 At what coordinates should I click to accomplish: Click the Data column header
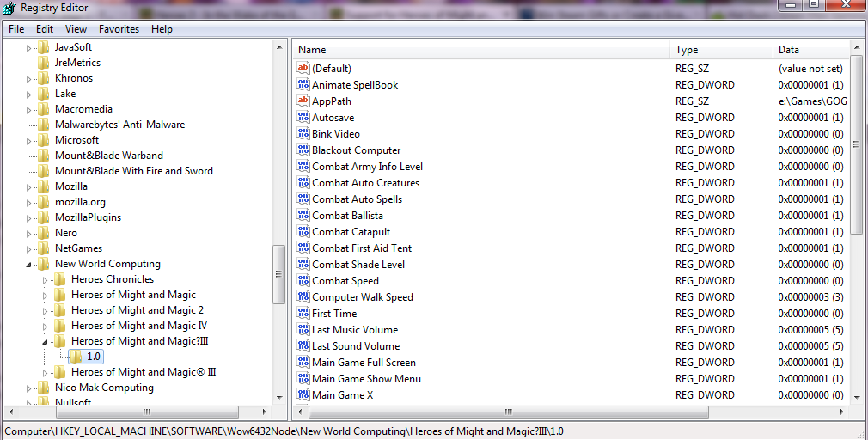point(811,50)
